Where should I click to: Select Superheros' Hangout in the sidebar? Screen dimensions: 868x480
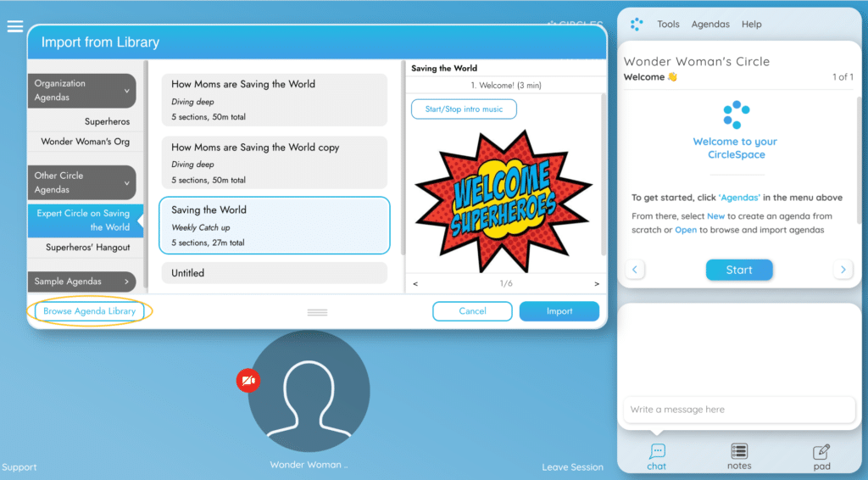[86, 247]
